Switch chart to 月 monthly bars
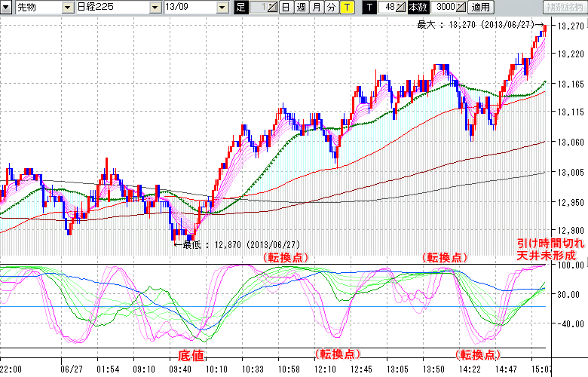This screenshot has height=377, width=588. coord(316,7)
